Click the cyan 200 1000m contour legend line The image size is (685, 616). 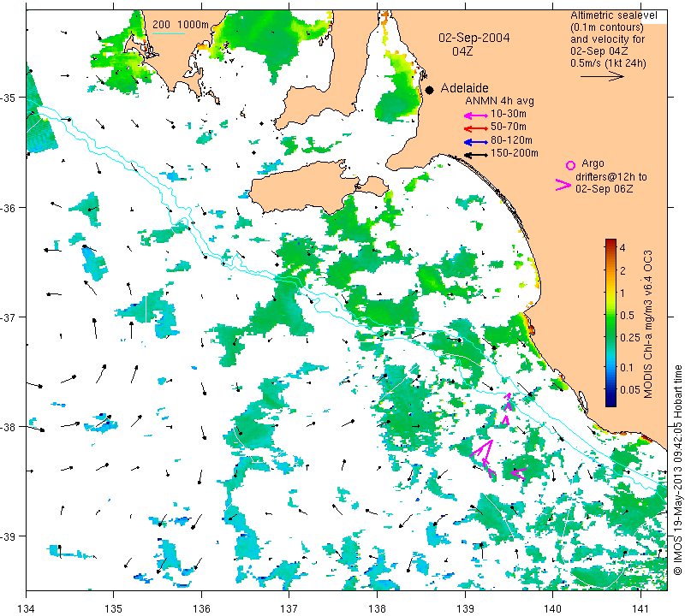pyautogui.click(x=169, y=33)
